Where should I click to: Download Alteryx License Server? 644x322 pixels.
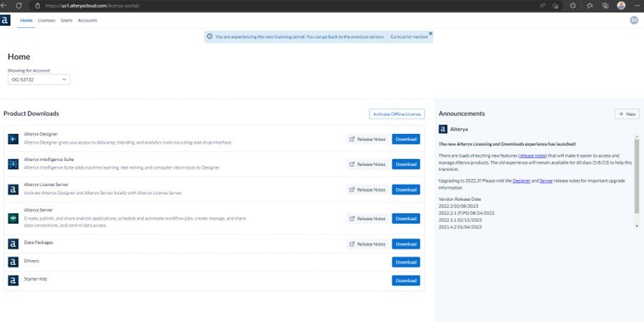pyautogui.click(x=406, y=189)
